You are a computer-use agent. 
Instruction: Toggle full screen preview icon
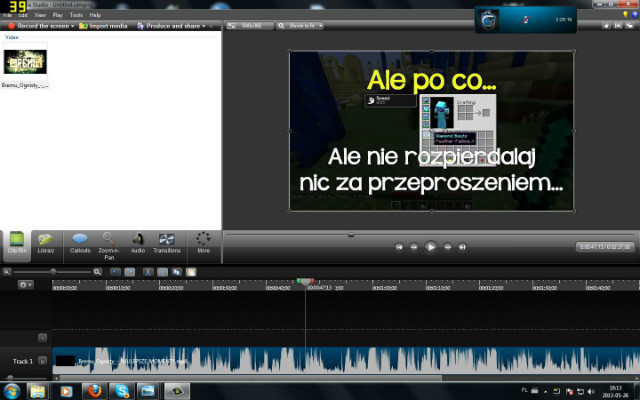pos(618,26)
